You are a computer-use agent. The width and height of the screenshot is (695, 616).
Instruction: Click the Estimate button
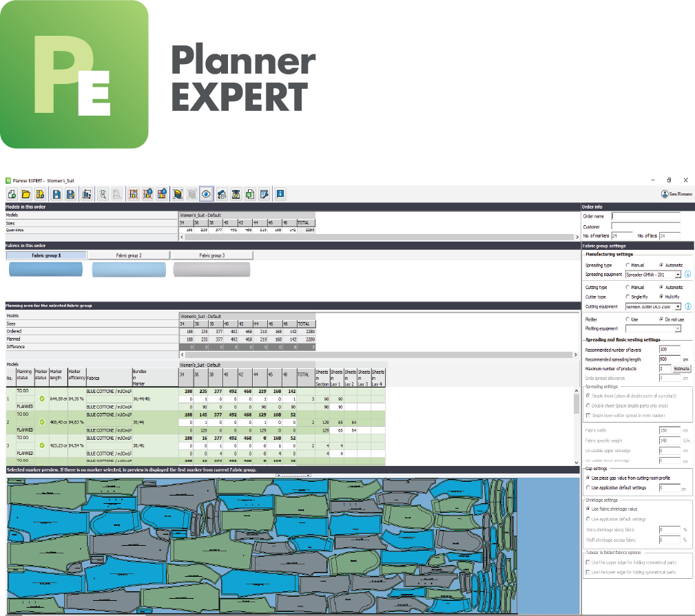pos(681,369)
